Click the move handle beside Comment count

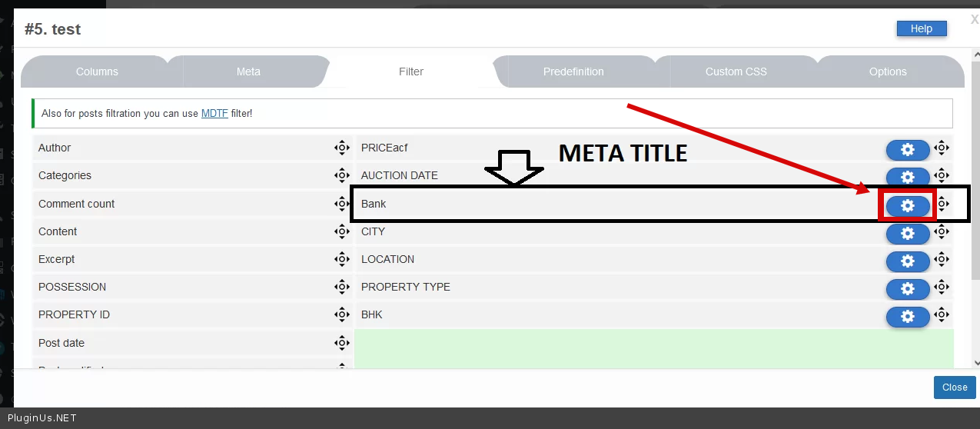point(342,204)
